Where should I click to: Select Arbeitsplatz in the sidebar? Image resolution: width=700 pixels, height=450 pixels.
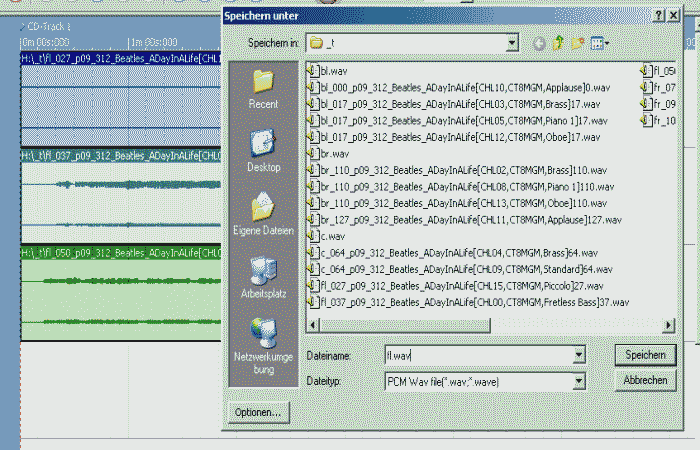(x=263, y=278)
